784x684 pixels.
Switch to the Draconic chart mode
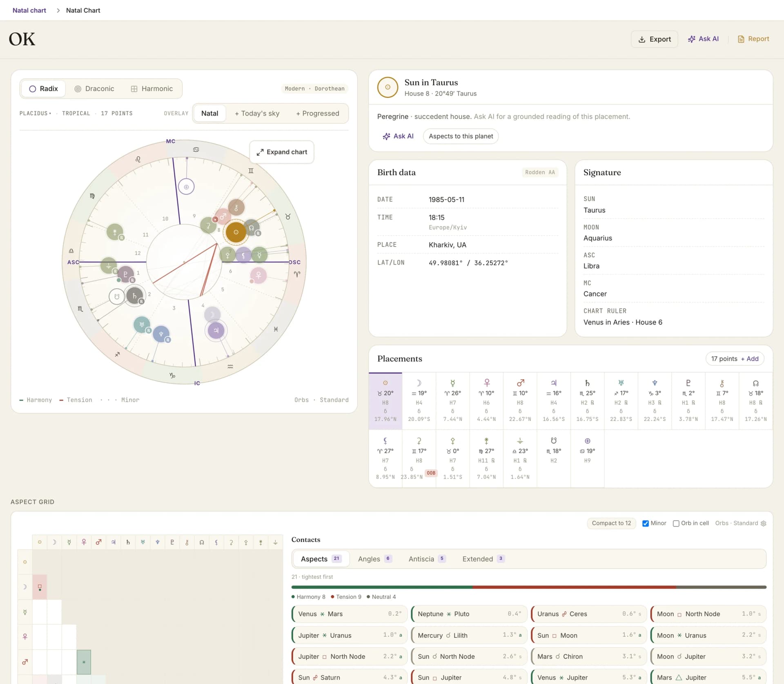[x=94, y=89]
